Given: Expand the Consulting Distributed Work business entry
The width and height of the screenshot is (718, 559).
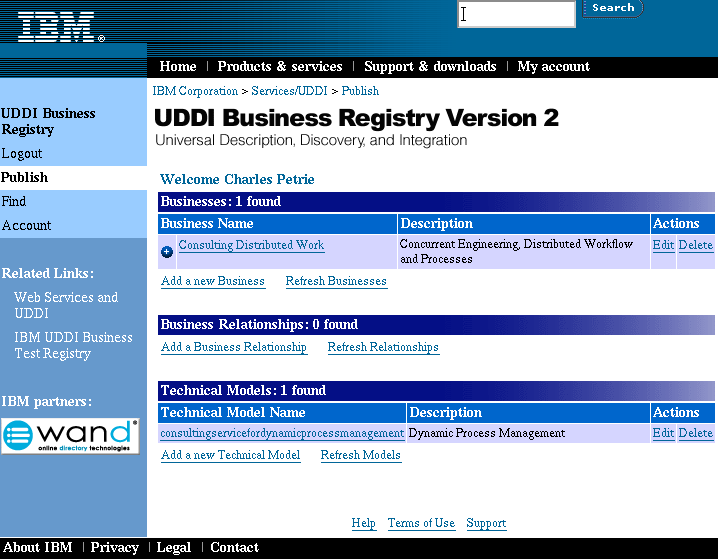Looking at the screenshot, I should 167,251.
